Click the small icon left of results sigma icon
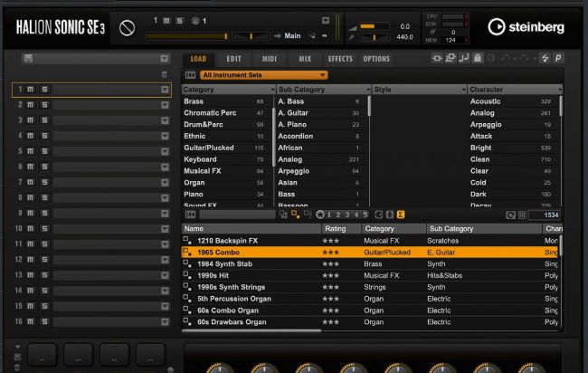Viewport: 588px width, 373px height. click(x=390, y=215)
